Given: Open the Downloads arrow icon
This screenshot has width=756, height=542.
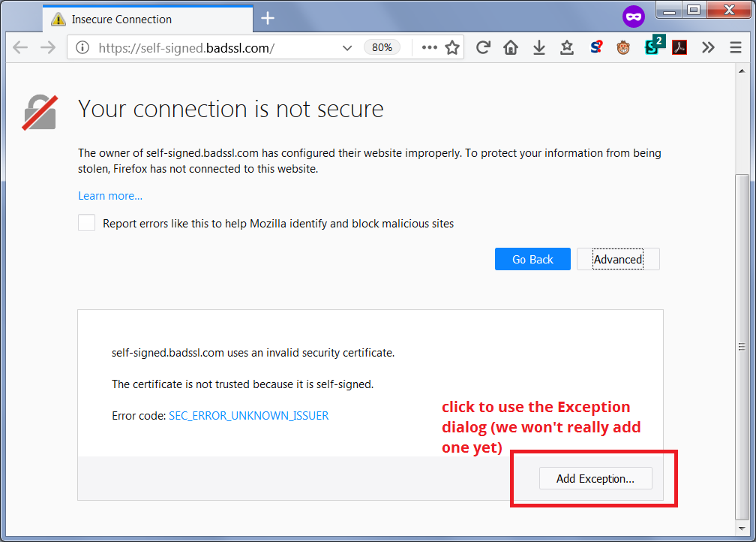Looking at the screenshot, I should pos(539,47).
